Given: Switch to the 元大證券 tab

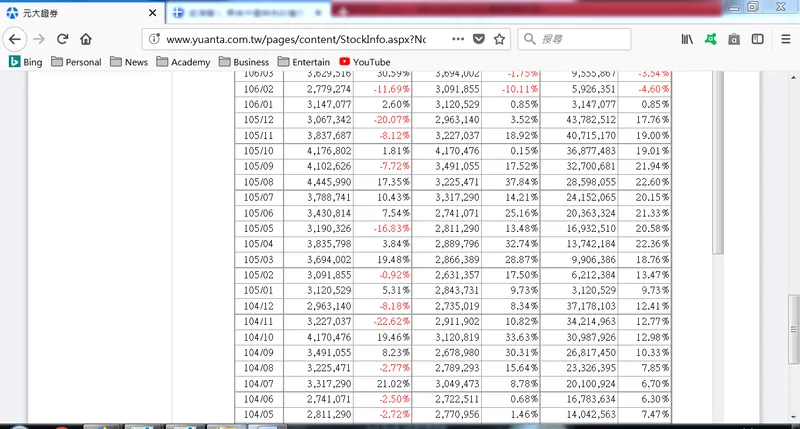Looking at the screenshot, I should tap(82, 13).
